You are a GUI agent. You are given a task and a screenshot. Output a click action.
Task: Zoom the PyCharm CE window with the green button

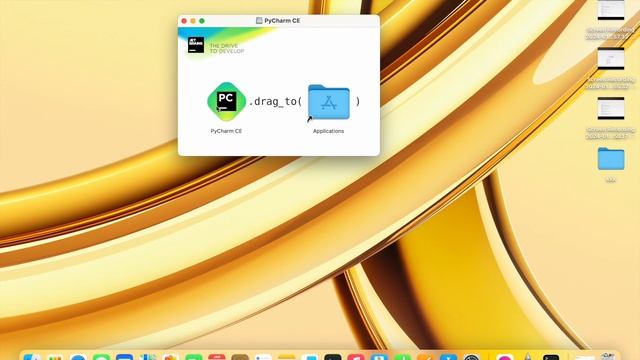[202, 21]
